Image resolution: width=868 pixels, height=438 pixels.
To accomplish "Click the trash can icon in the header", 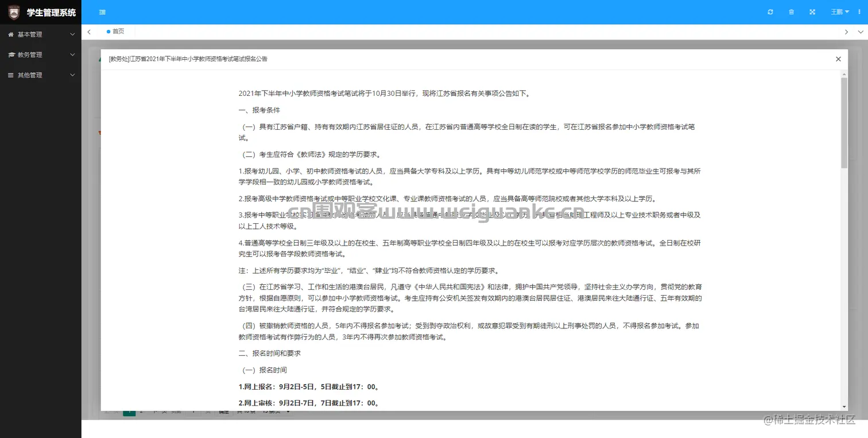I will (x=791, y=12).
